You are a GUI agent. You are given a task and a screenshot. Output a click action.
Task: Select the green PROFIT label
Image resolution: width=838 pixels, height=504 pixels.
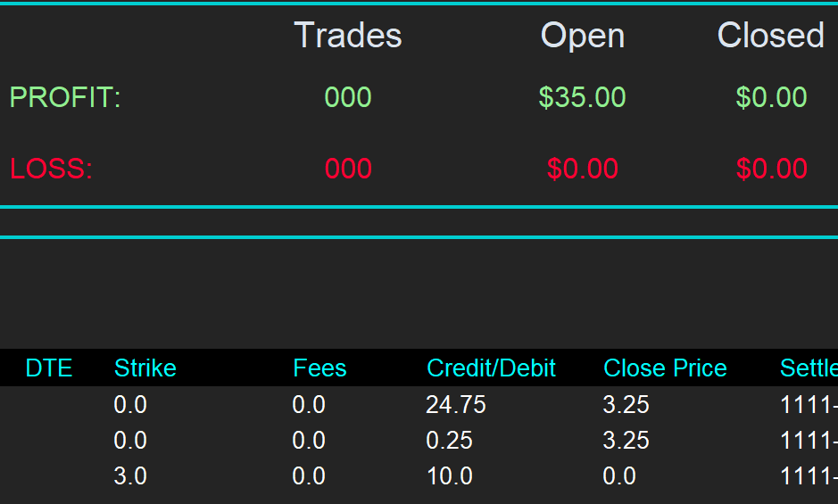tap(65, 97)
